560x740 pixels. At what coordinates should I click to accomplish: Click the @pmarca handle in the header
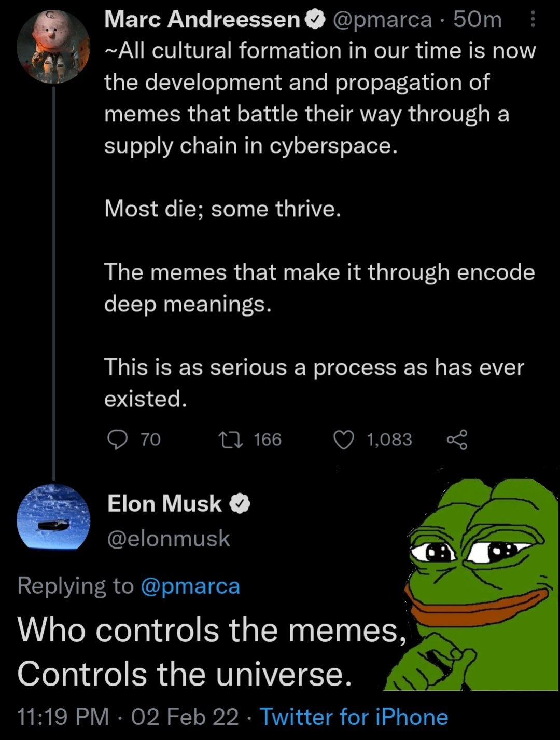pyautogui.click(x=382, y=20)
